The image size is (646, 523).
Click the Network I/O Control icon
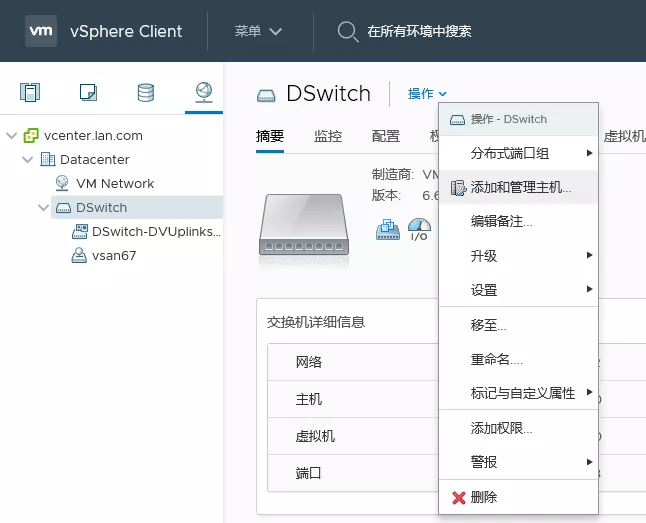click(420, 228)
